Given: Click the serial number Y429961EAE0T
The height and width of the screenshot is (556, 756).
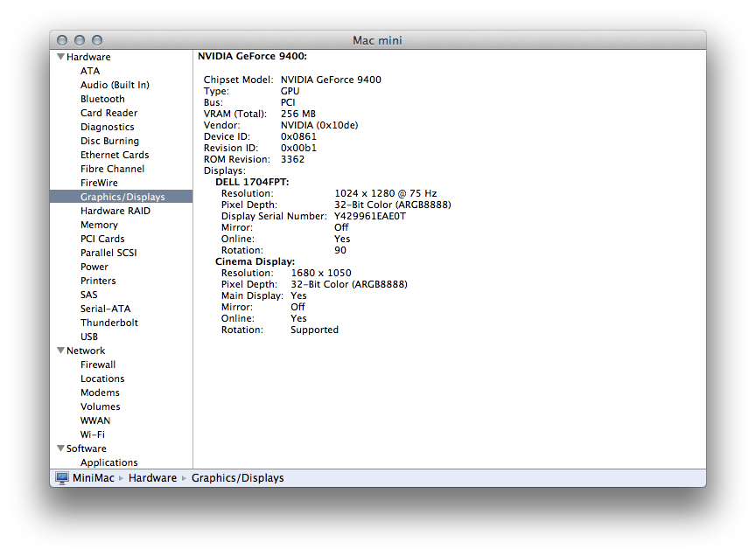Looking at the screenshot, I should [x=370, y=216].
